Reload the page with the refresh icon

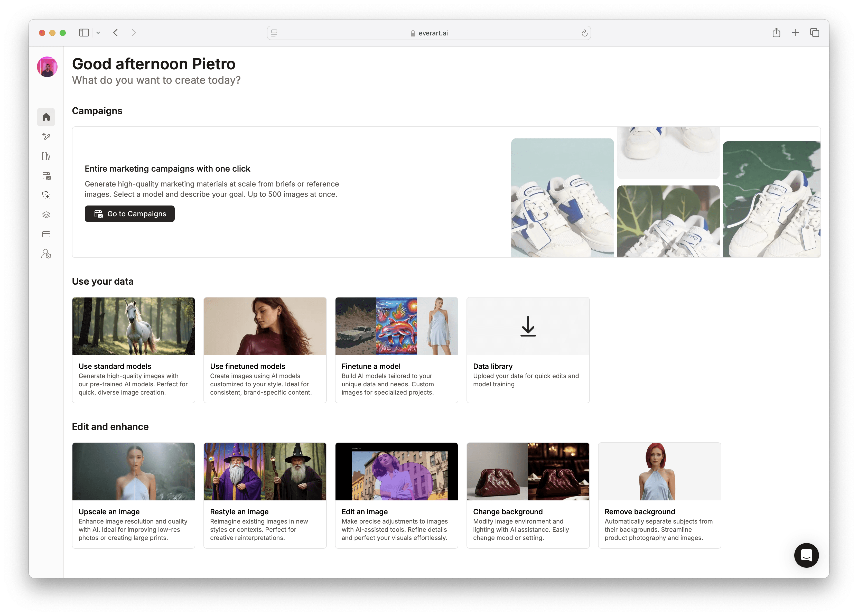point(584,33)
